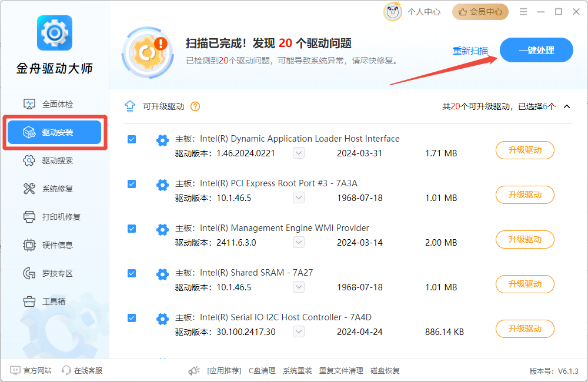Image resolution: width=588 pixels, height=382 pixels.
Task: Click the scan result warning gear icon
Action: pyautogui.click(x=148, y=52)
